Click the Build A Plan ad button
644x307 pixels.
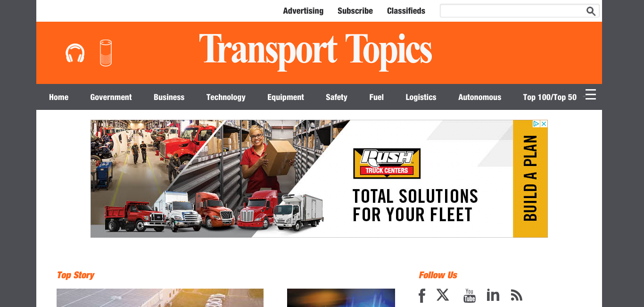(530, 178)
